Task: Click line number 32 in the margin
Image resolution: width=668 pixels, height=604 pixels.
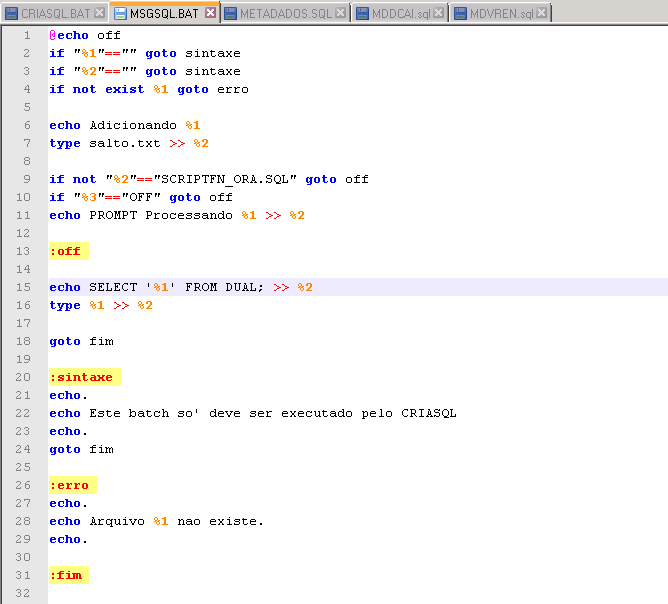Action: pos(23,593)
